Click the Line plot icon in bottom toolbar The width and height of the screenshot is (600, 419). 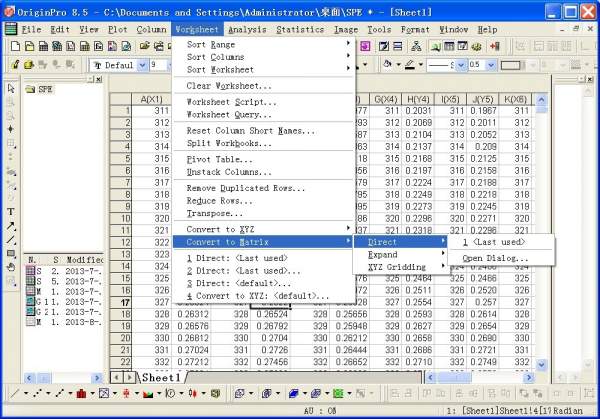[15, 393]
